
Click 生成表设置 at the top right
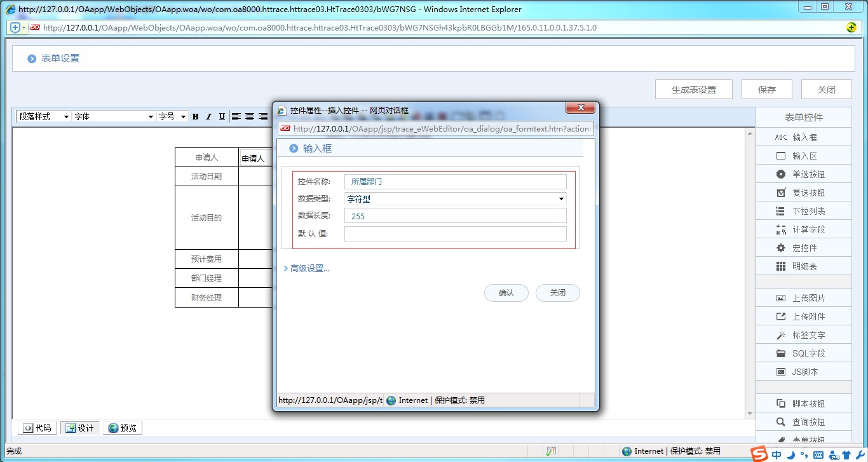pyautogui.click(x=693, y=89)
